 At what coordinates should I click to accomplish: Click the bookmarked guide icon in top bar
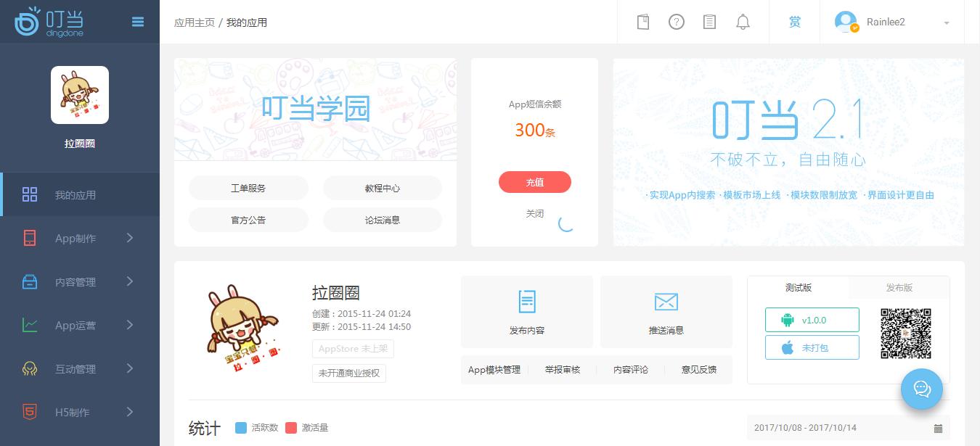642,22
